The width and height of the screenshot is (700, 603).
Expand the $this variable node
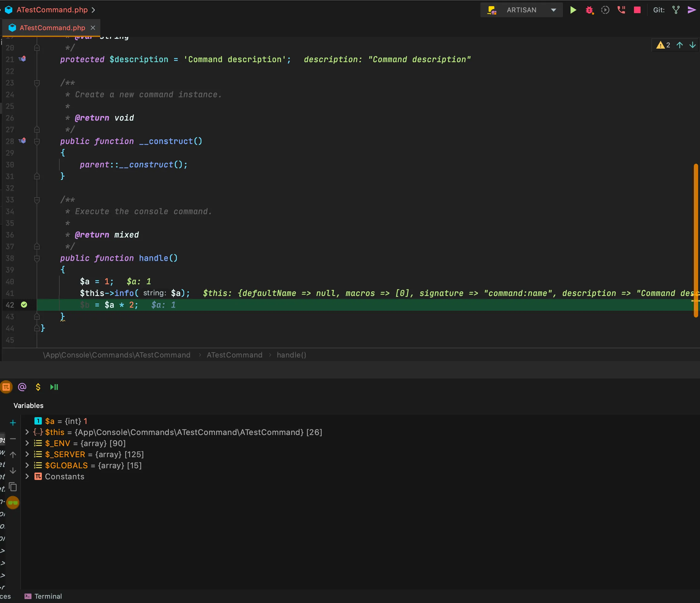coord(27,432)
